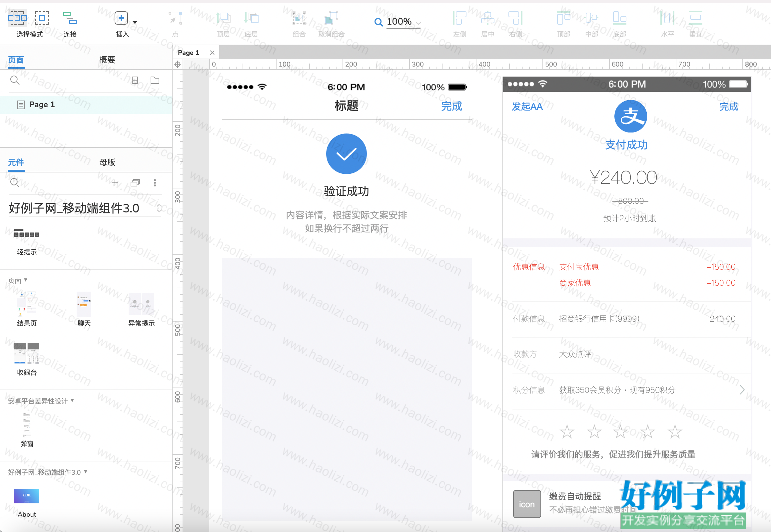Screen dimensions: 771x532
Task: Switch to the 母版 masters tab
Action: [107, 162]
